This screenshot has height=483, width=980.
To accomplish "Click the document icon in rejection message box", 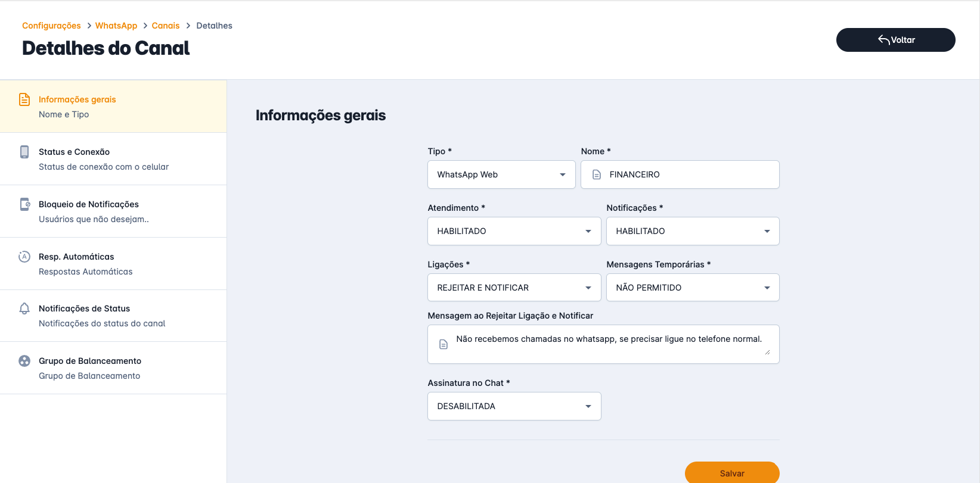I will [x=444, y=344].
